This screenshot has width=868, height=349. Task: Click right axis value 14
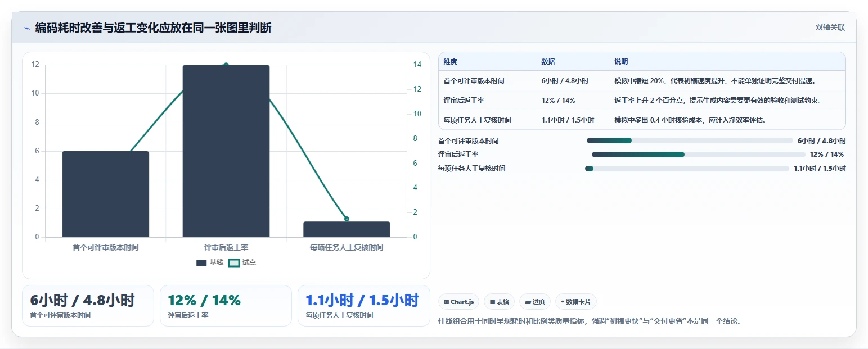pos(417,65)
